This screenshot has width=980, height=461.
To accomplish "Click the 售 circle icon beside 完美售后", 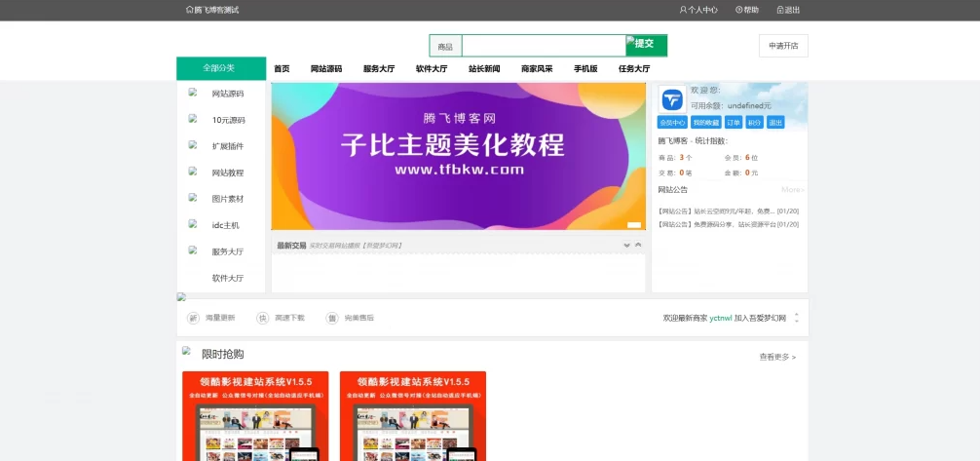I will point(331,318).
